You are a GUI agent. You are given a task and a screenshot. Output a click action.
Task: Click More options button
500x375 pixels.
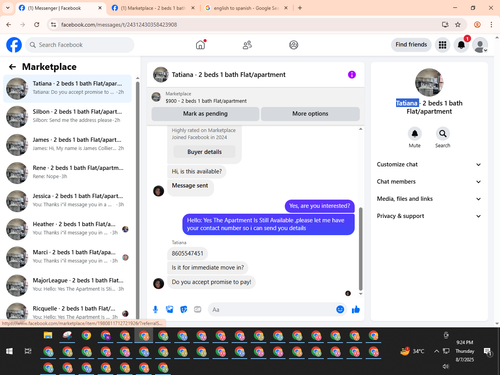point(310,114)
